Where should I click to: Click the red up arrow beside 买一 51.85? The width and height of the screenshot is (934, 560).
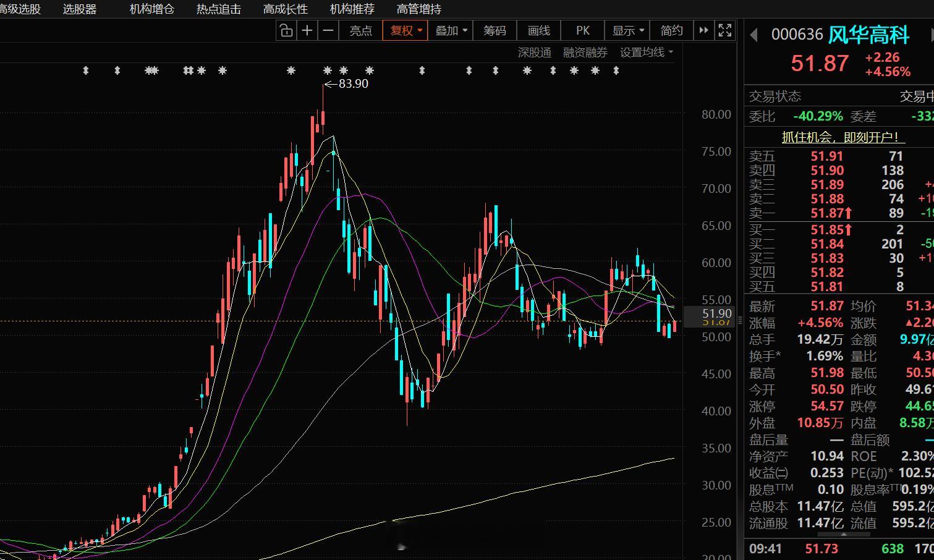[x=848, y=230]
